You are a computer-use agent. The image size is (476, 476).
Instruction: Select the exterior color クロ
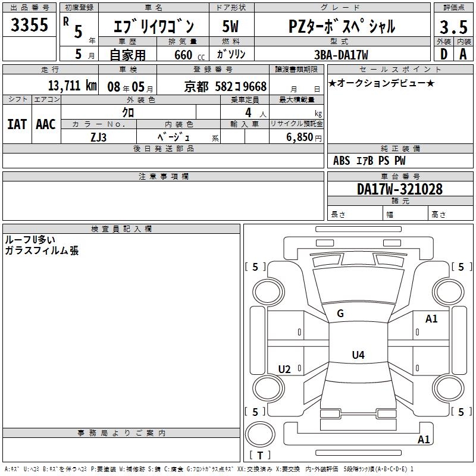coord(128,112)
